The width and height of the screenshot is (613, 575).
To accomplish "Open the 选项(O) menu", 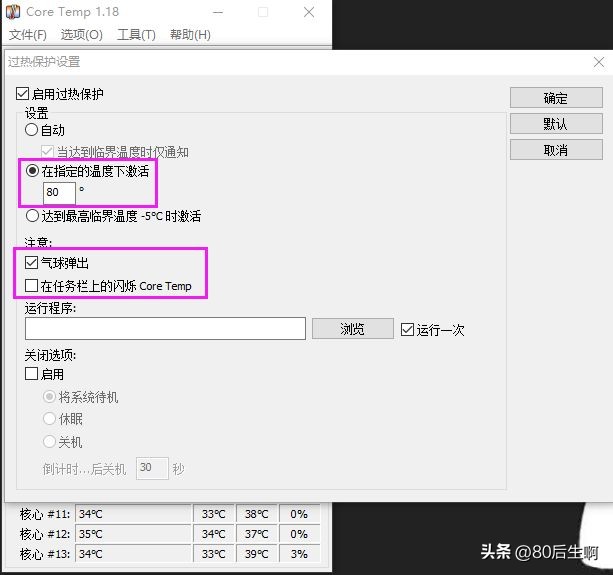I will (82, 35).
